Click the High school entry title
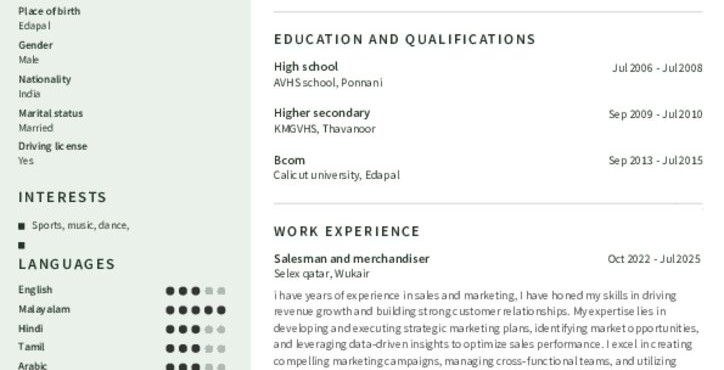The height and width of the screenshot is (370, 724). coord(306,67)
